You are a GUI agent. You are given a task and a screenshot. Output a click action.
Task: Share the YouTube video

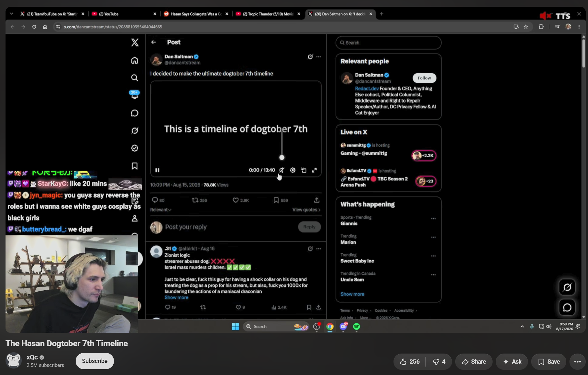474,362
